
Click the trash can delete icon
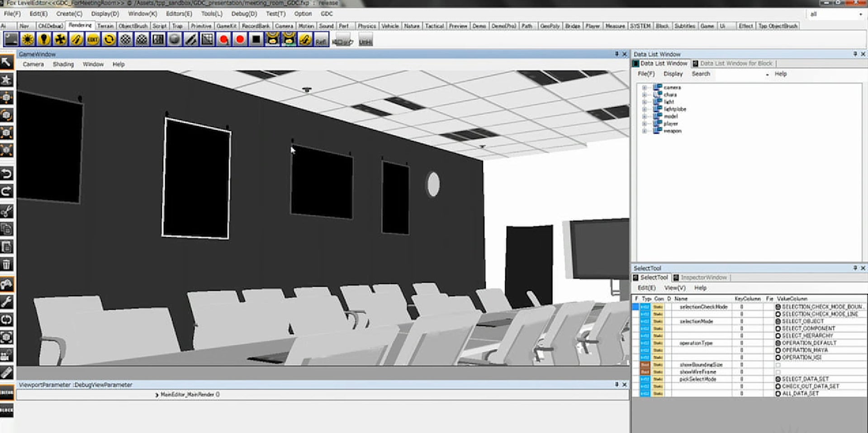coord(6,264)
